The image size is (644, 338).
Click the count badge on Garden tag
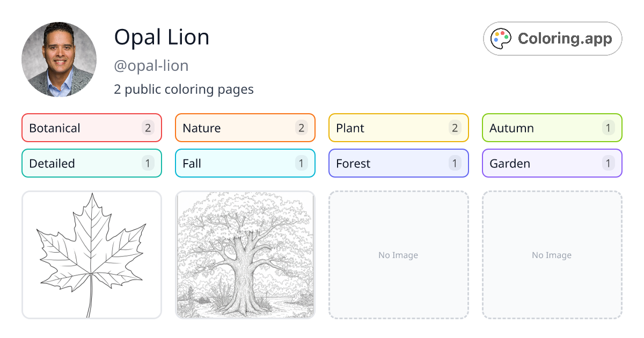coord(608,163)
